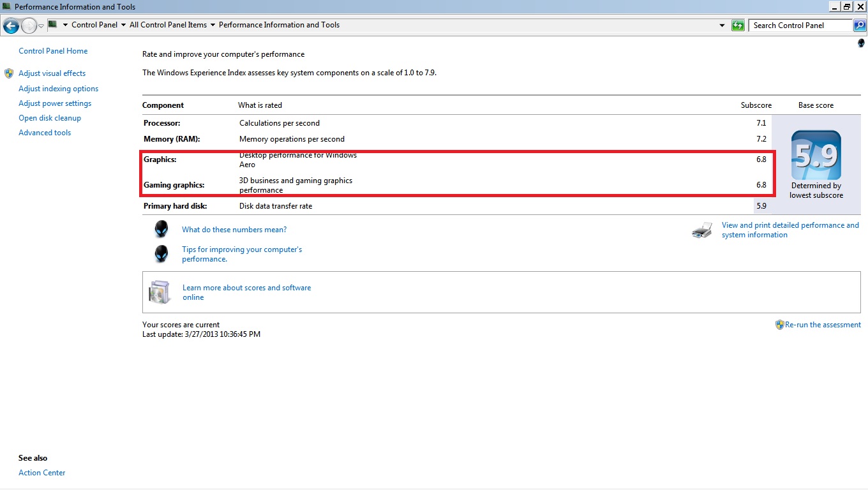This screenshot has height=490, width=868.
Task: Click '3D business and gaming graphics performance' text
Action: (x=296, y=185)
